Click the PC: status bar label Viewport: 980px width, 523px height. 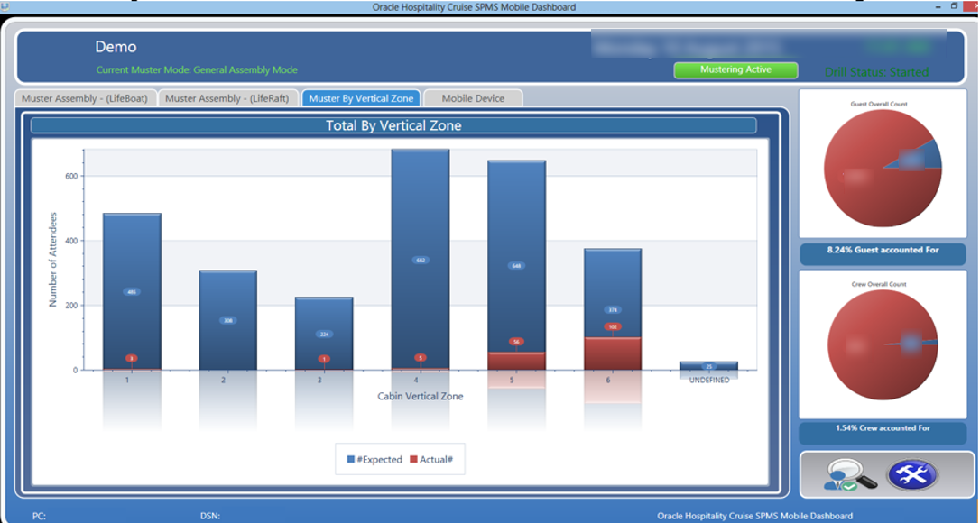pos(39,516)
